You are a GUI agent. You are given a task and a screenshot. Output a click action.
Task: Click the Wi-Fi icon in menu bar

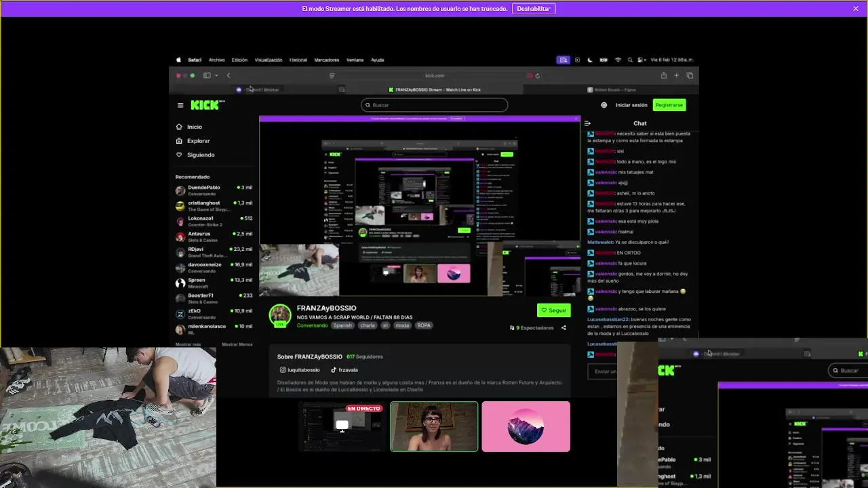618,60
